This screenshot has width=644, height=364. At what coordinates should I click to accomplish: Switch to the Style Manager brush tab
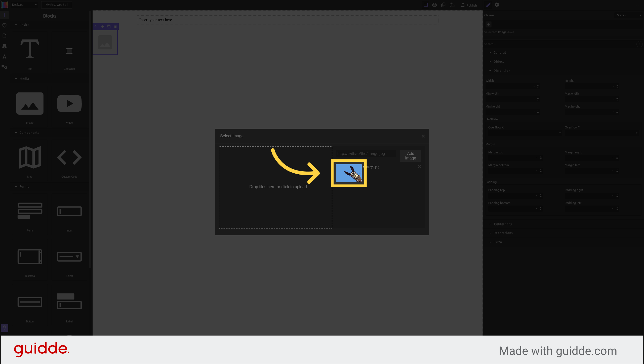[x=488, y=5]
